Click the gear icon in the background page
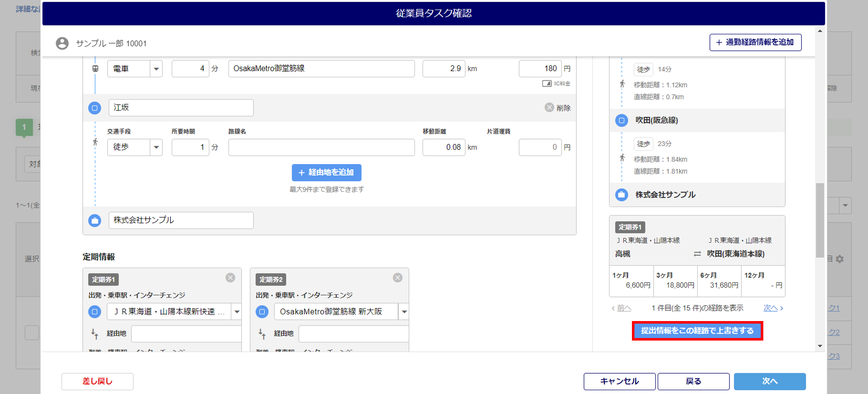The height and width of the screenshot is (394, 868). click(840, 259)
